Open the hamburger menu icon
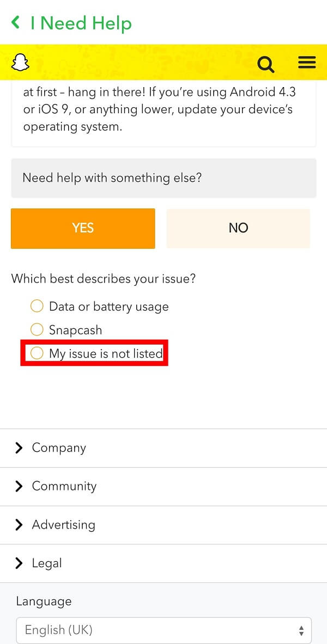Viewport: 327px width, 644px height. [307, 62]
